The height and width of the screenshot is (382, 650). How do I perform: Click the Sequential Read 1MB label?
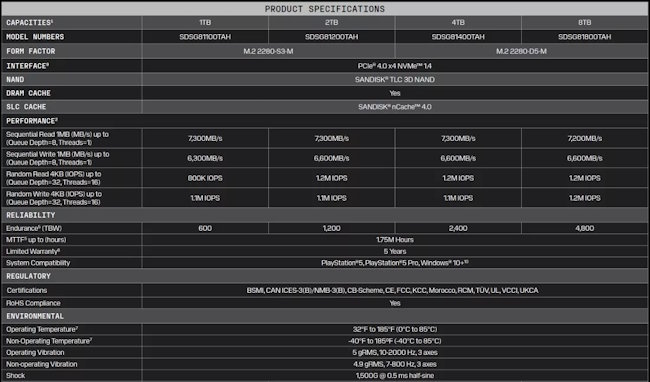coord(57,138)
